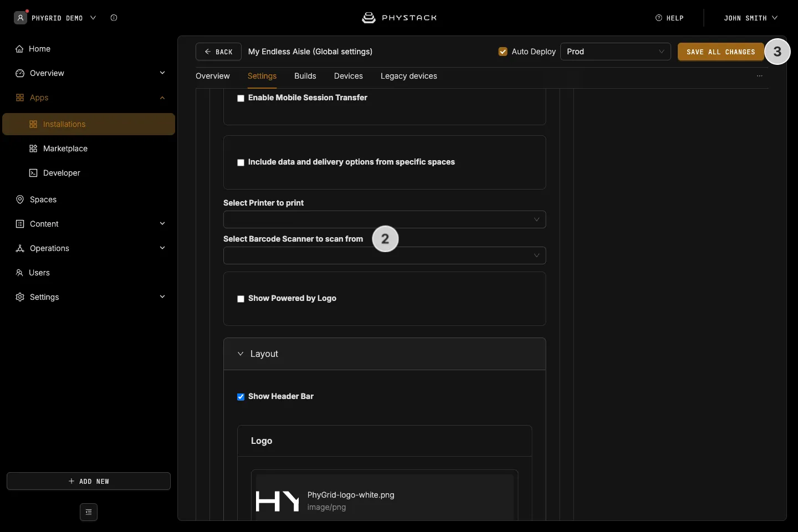Collapse the Apps sidebar chevron
Image resolution: width=798 pixels, height=532 pixels.
(x=162, y=98)
